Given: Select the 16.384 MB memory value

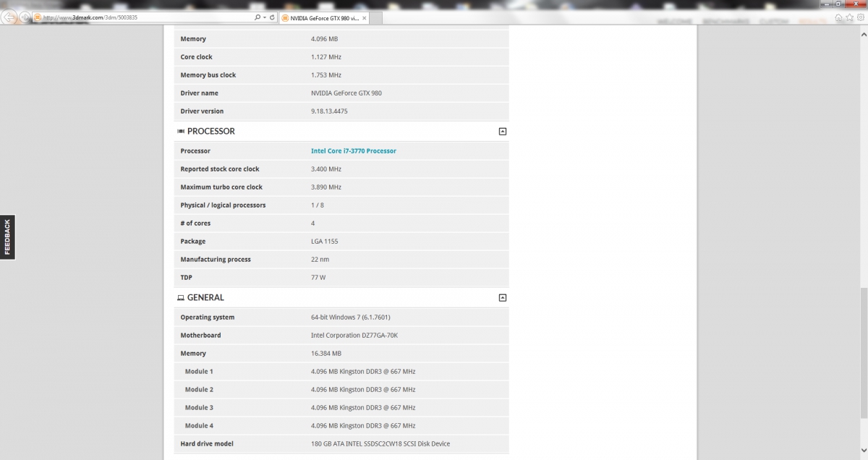Looking at the screenshot, I should coord(326,354).
